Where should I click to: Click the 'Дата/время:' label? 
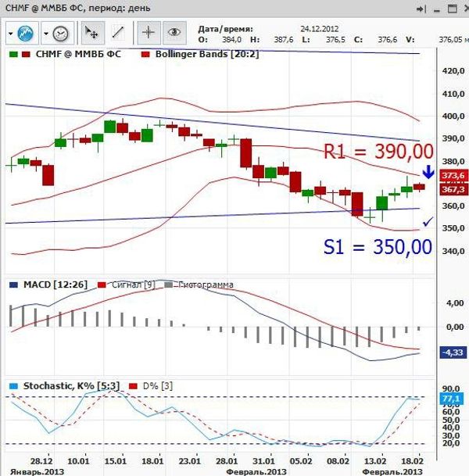[226, 29]
